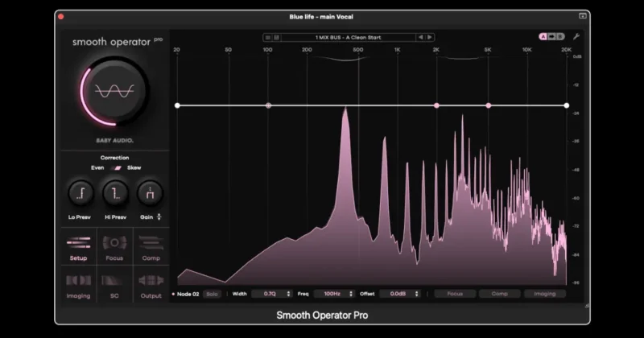Image resolution: width=644 pixels, height=338 pixels.
Task: Click the Hi Presv knob
Action: [115, 193]
